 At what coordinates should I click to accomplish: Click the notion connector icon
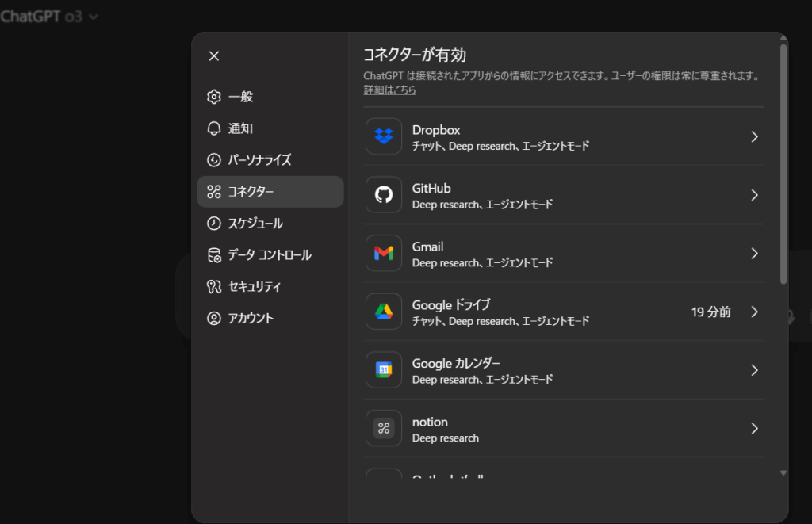point(384,428)
